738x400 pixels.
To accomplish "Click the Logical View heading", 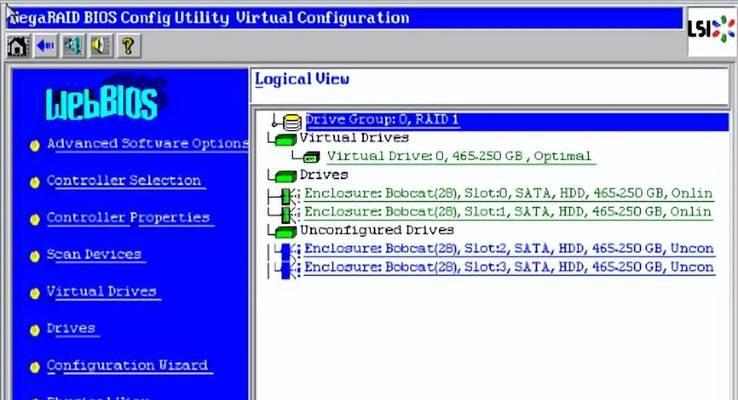I will (x=302, y=79).
